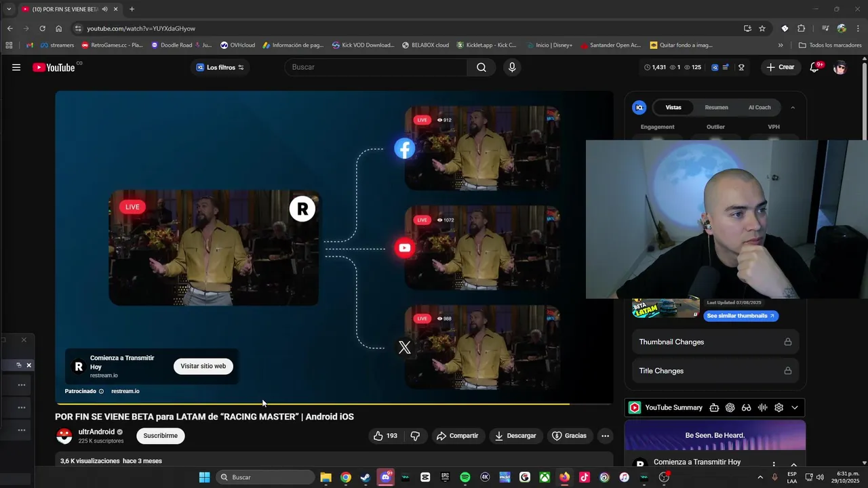Open the YouTube hamburger guide menu
Screen dimensions: 868x488
click(x=16, y=67)
